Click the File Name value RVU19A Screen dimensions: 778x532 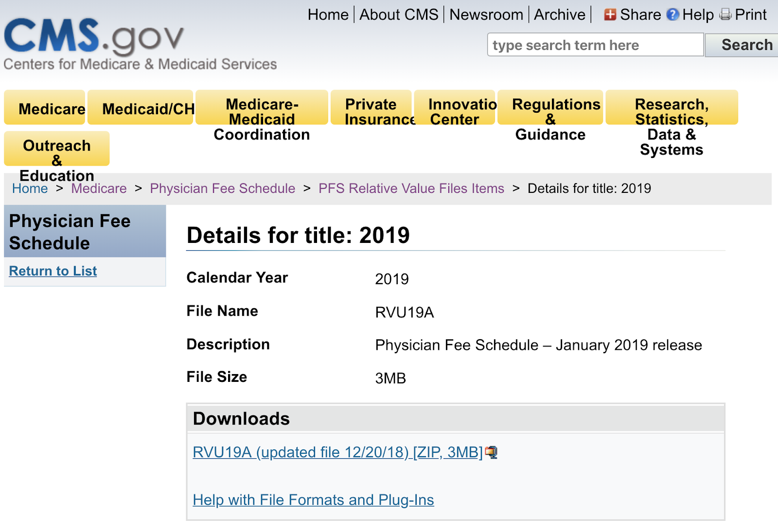(405, 312)
